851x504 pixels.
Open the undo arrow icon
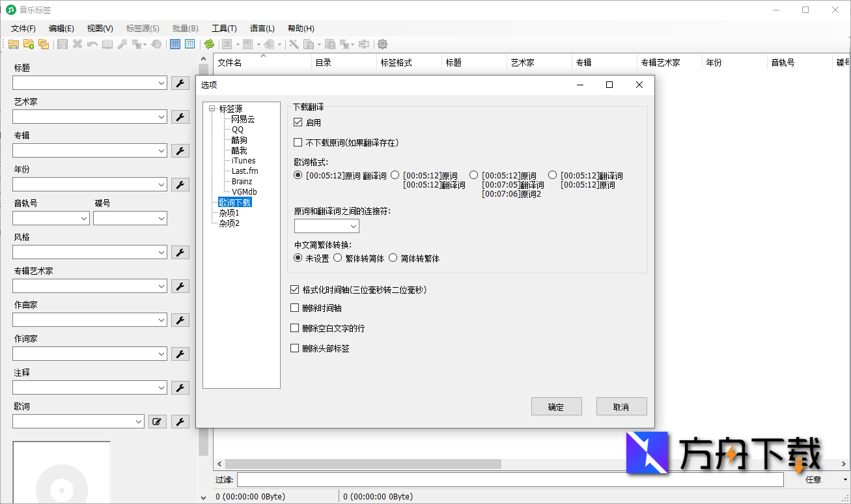coord(91,44)
